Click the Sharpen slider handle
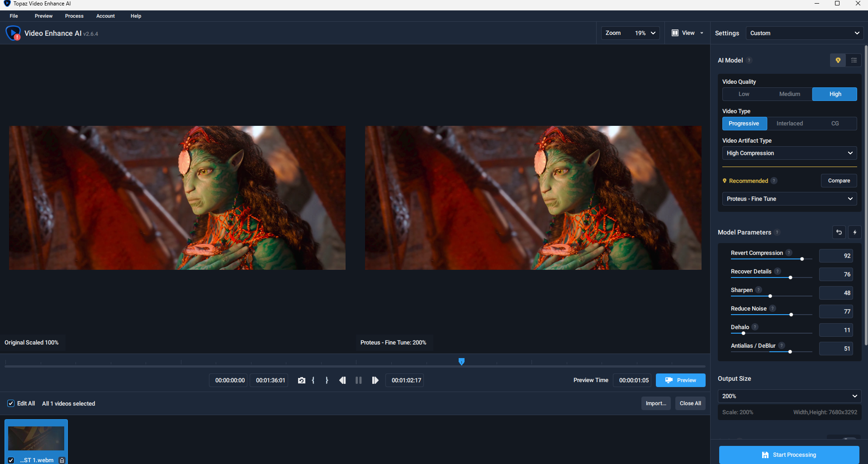Viewport: 868px width, 464px height. (x=770, y=296)
